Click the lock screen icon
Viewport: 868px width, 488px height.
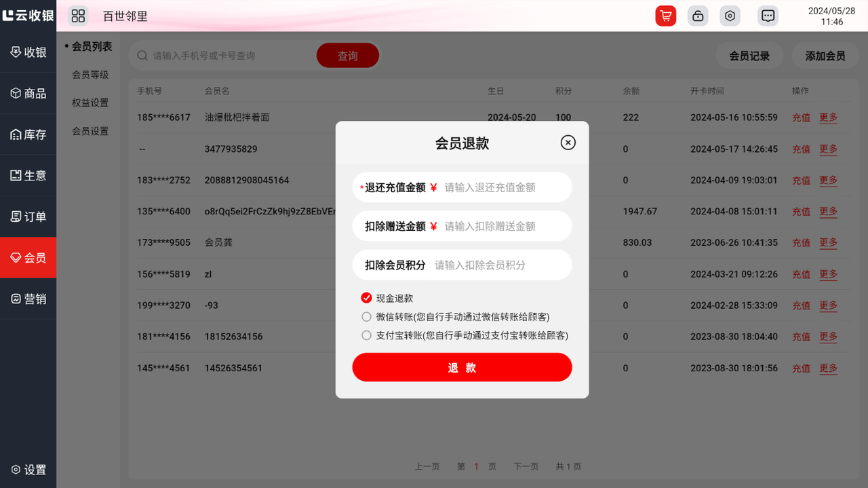tap(698, 16)
